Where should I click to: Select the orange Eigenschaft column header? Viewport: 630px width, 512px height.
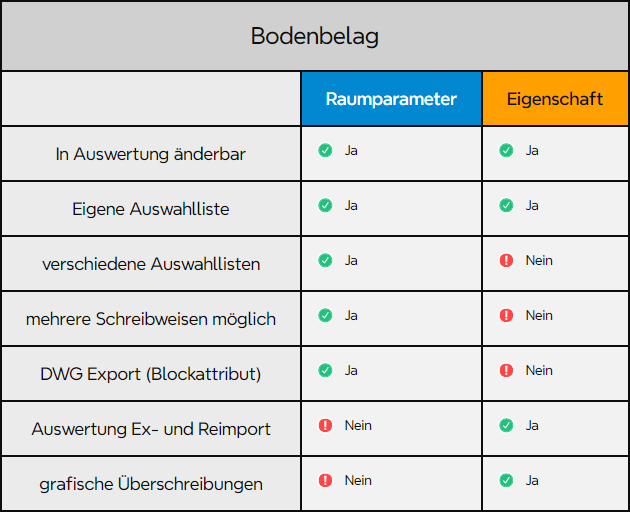(555, 99)
